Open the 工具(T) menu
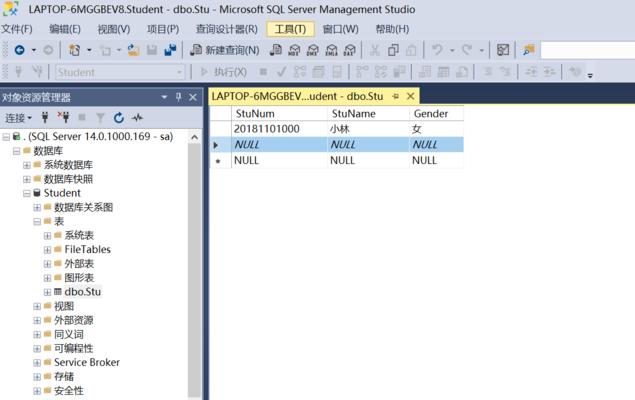The width and height of the screenshot is (635, 400). click(x=290, y=29)
